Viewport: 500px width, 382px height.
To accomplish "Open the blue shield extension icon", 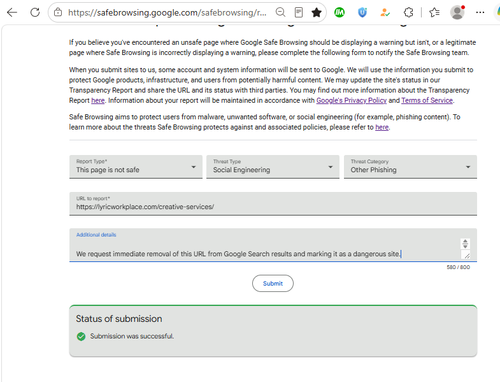I will [x=362, y=13].
